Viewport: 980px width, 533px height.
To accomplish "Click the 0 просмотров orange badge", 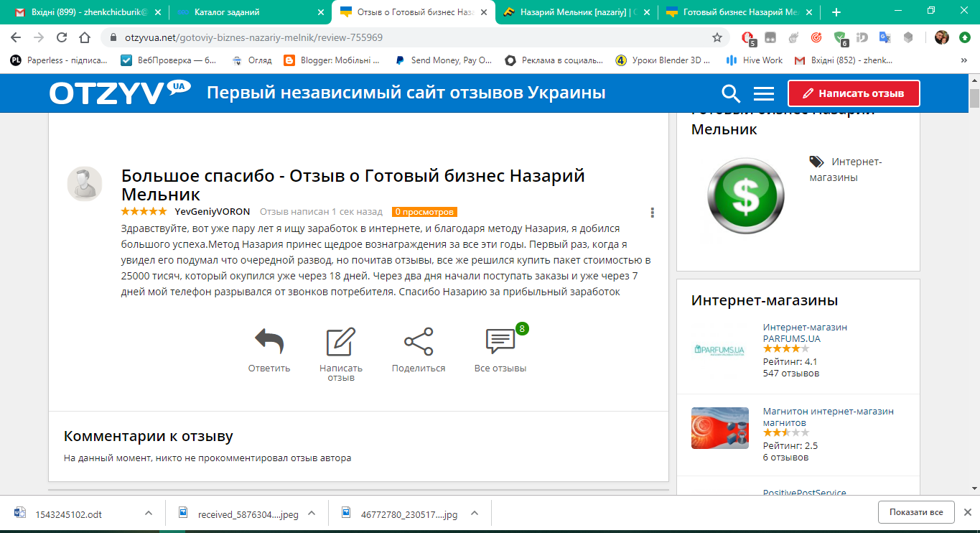I will [424, 212].
